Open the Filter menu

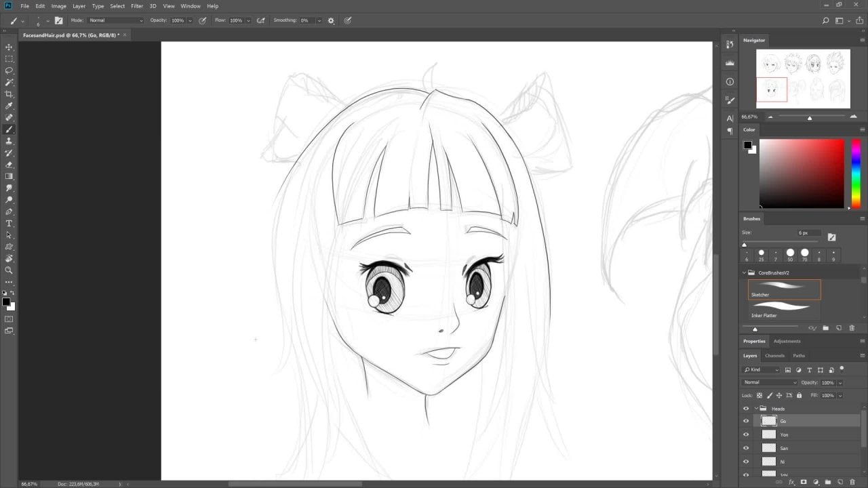click(137, 6)
